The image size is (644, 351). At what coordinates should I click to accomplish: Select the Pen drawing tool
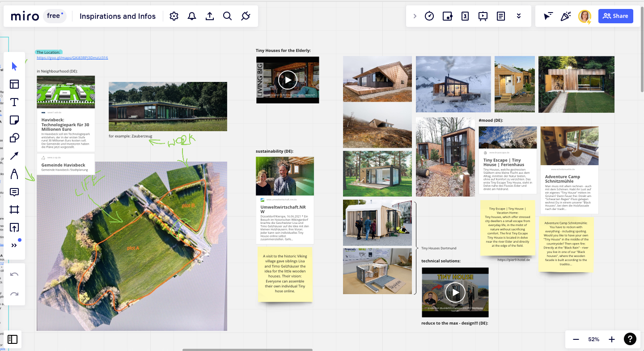(14, 174)
